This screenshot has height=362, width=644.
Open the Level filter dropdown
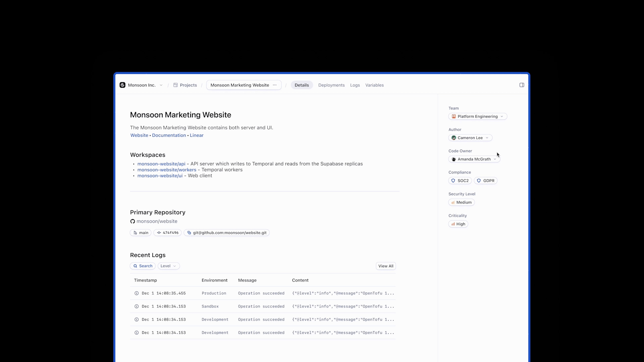click(x=169, y=266)
